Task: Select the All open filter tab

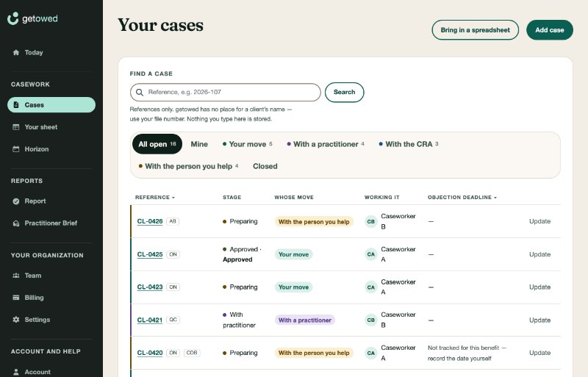Action: tap(157, 144)
